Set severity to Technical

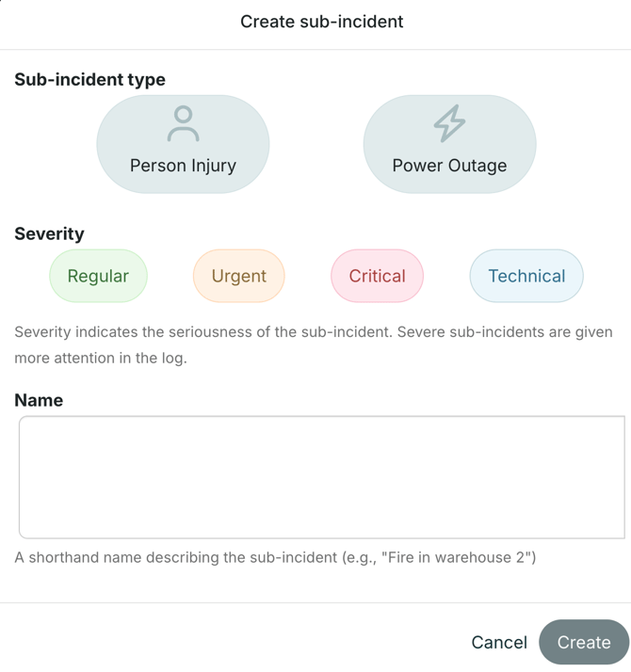click(x=526, y=276)
